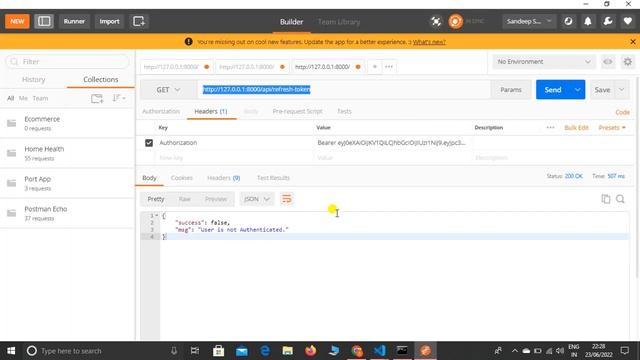Viewport: 640px width, 360px height.
Task: Collapse the JSON object at line 1
Action: pos(157,216)
